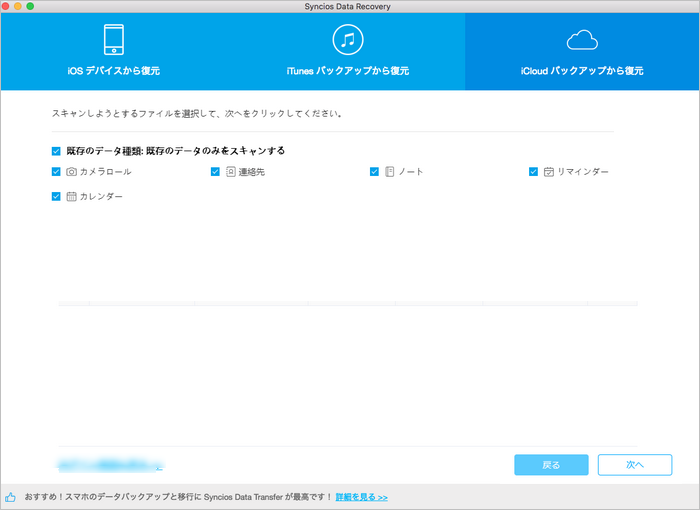Switch to iOS デバイスから復元 tab

click(114, 51)
